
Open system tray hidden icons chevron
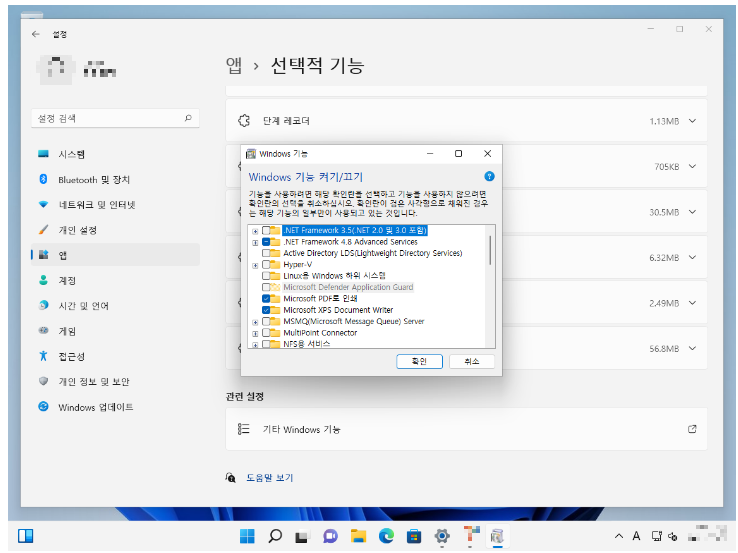[x=619, y=536]
